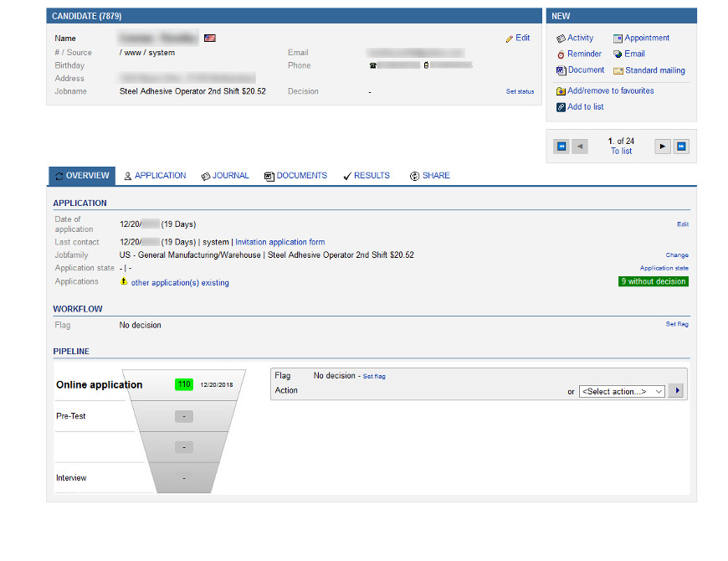Click the Reminder link

click(584, 54)
